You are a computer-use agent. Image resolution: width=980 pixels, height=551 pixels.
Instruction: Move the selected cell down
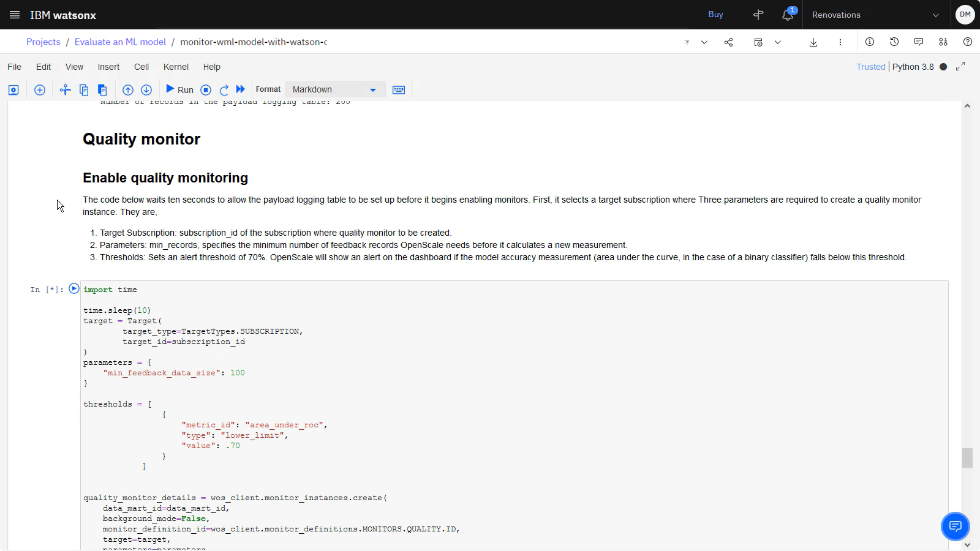coord(146,90)
